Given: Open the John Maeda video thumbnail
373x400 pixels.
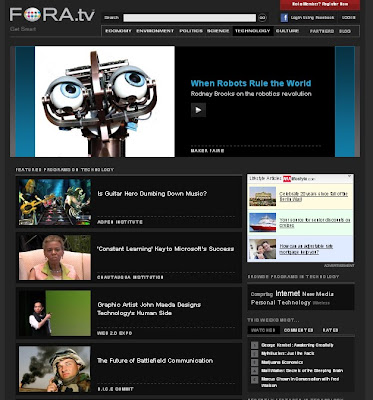Looking at the screenshot, I should 55,313.
